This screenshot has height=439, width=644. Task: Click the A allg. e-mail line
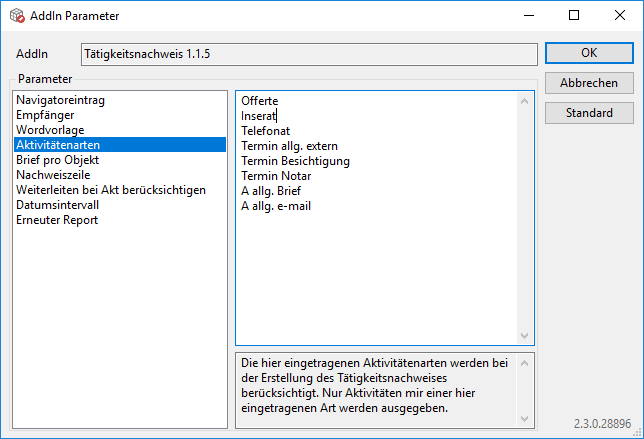276,206
